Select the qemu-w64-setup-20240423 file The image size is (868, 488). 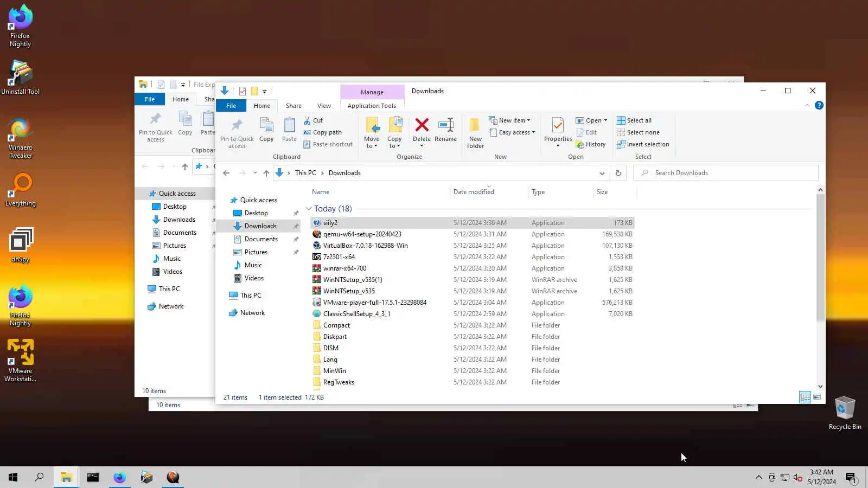click(x=362, y=234)
